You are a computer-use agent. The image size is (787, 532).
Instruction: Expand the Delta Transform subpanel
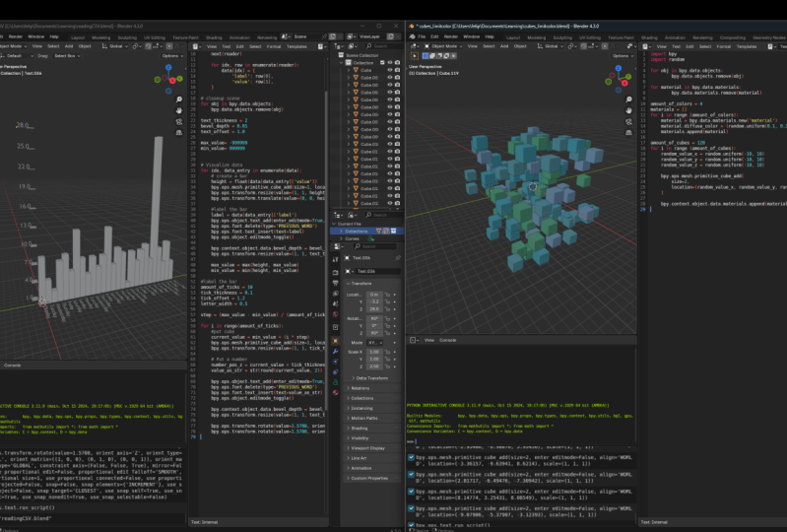pyautogui.click(x=374, y=378)
